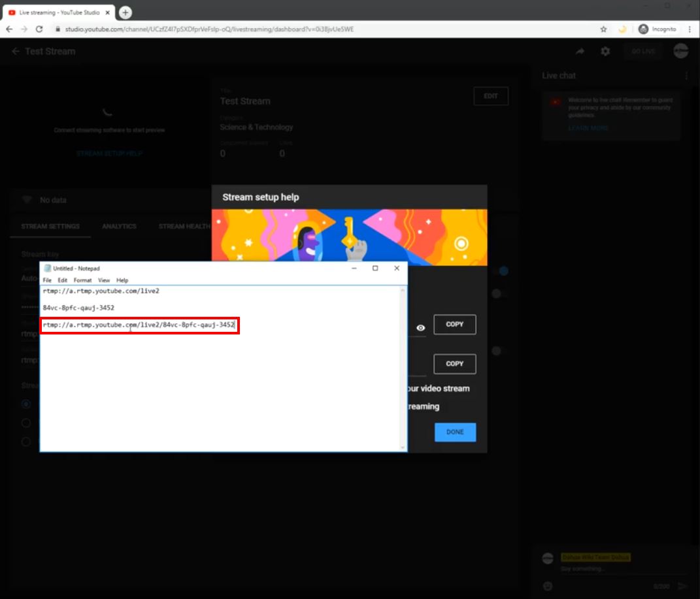Click the share arrow icon in header

click(x=580, y=52)
